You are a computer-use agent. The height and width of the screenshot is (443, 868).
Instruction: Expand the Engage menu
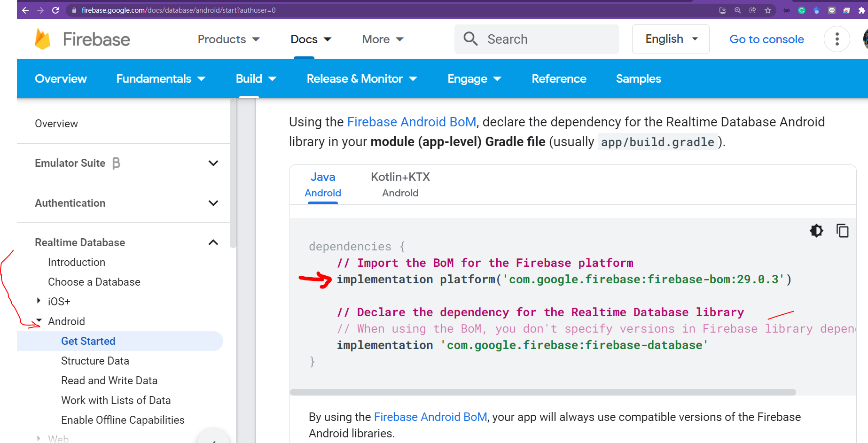[x=474, y=78]
